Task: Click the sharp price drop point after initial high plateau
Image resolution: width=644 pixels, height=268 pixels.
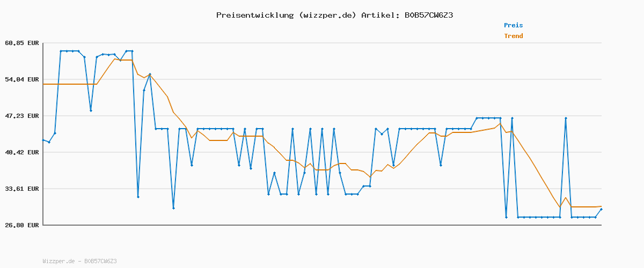Action: (x=138, y=197)
